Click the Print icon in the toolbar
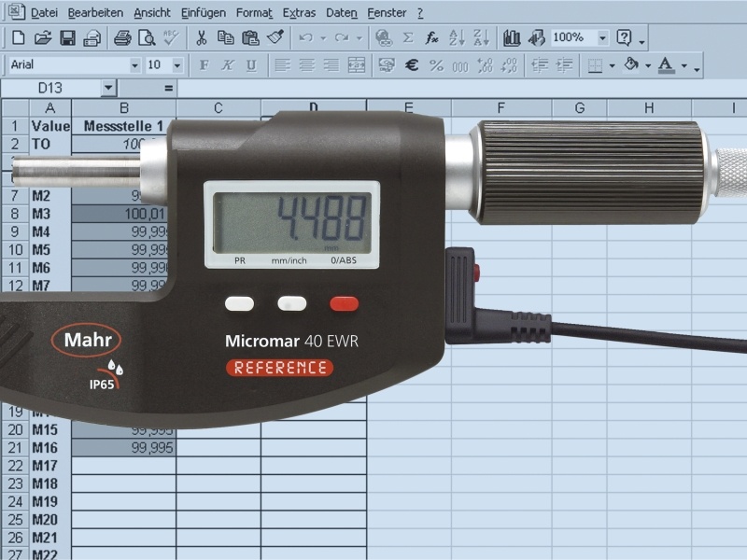 tap(122, 37)
